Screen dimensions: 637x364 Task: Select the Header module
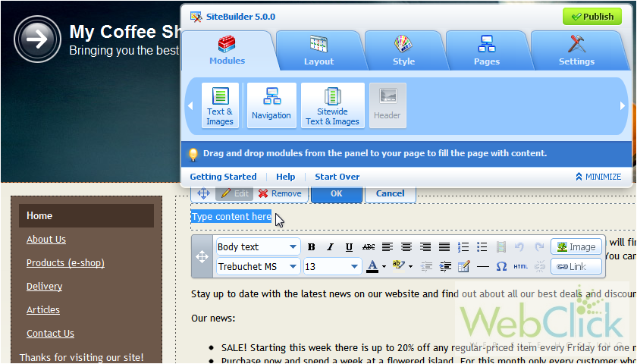[388, 105]
